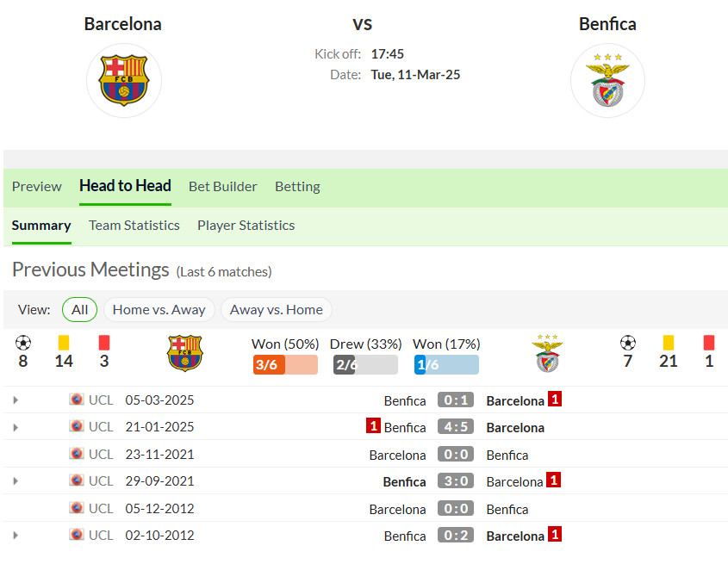Screen dimensions: 728x564
Task: Open the 4:5 score for Benfica vs Barcelona
Action: 456,426
